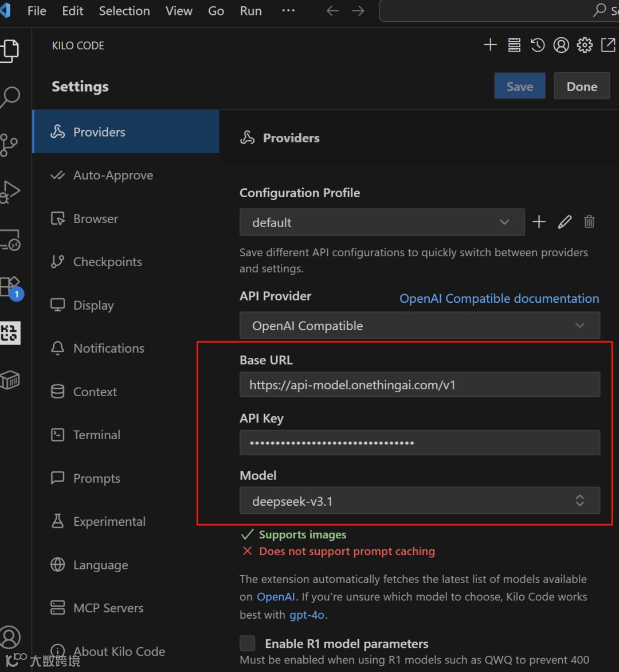
Task: Open the MCP marketplace server icon
Action: tap(514, 45)
